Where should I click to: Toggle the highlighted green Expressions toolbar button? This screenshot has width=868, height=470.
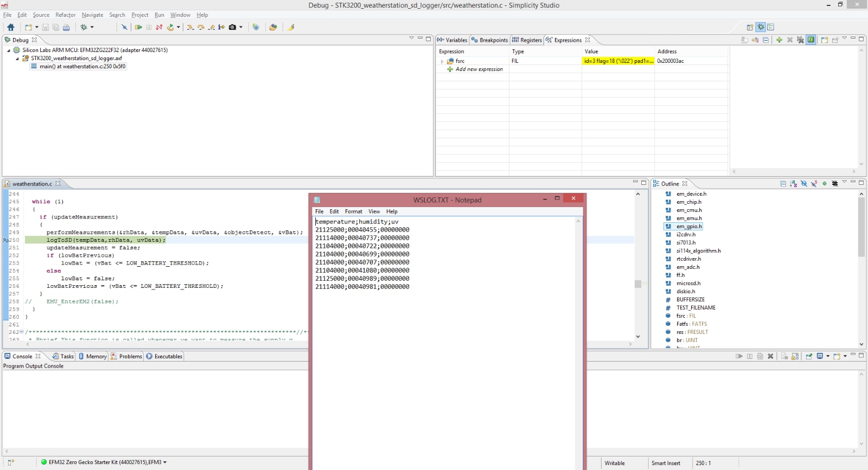[x=810, y=40]
